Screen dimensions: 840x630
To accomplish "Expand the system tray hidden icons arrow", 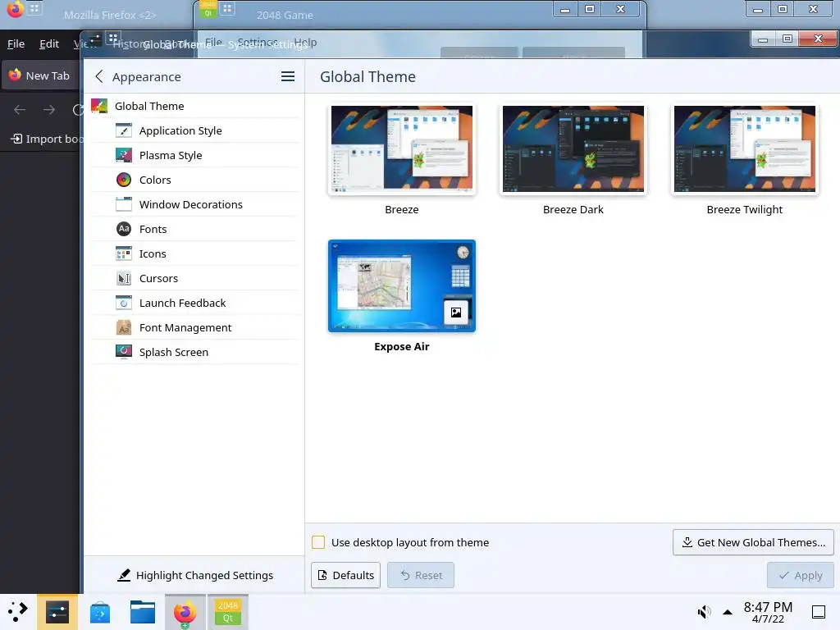I will 728,612.
